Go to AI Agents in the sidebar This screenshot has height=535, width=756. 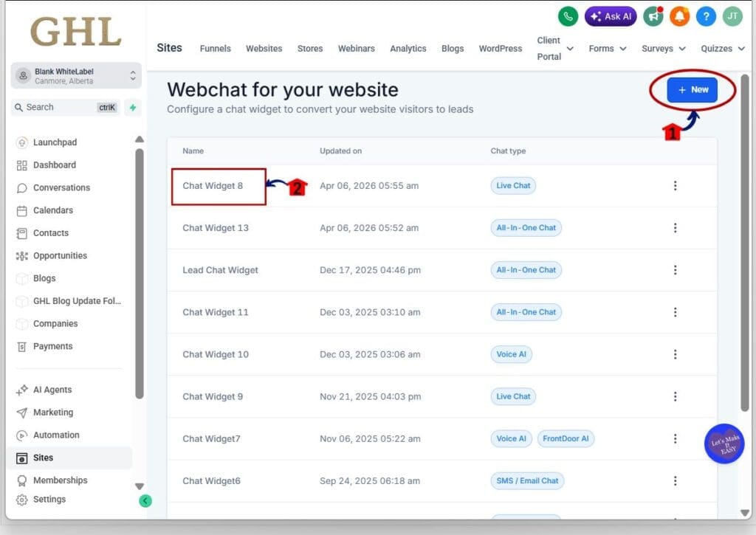tap(54, 389)
